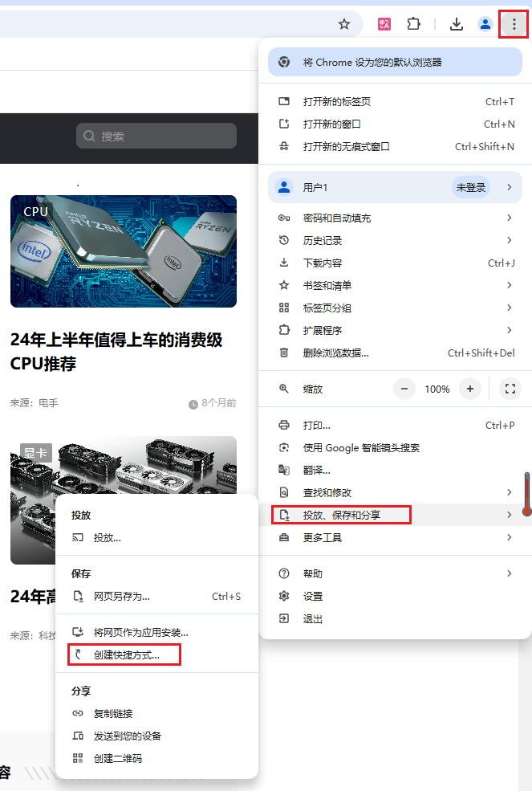Click the 100% zoom level value
This screenshot has height=791, width=532.
click(x=437, y=389)
